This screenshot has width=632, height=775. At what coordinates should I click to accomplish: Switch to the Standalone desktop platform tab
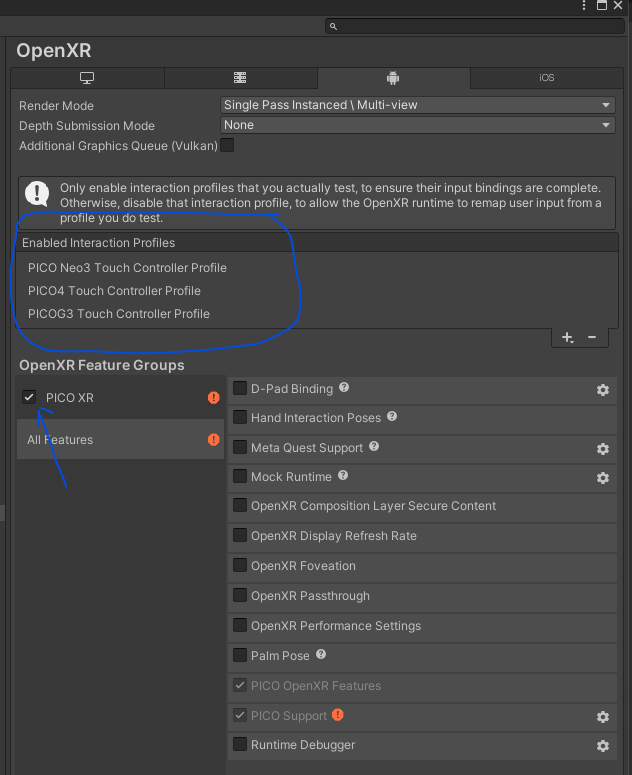87,78
